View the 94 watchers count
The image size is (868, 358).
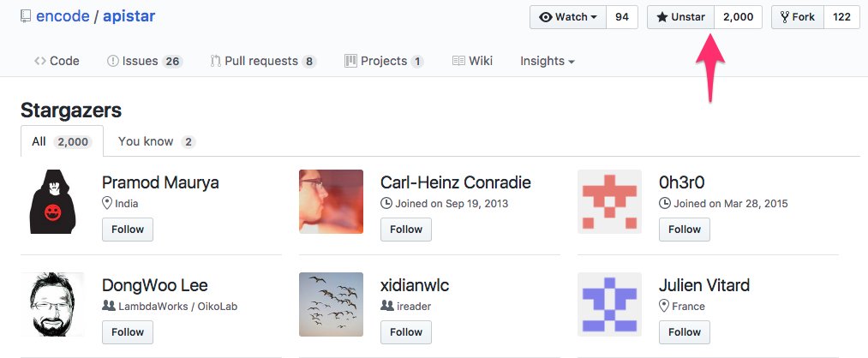click(x=622, y=17)
